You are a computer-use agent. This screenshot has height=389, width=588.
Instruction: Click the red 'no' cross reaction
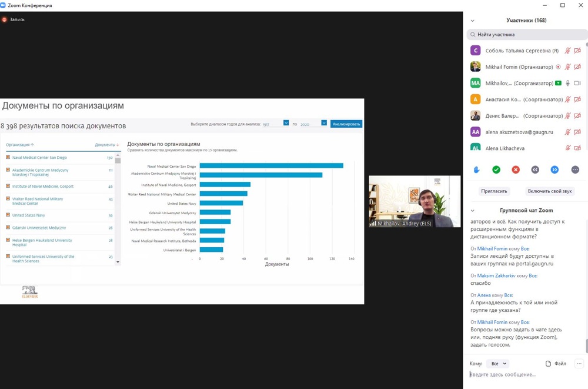click(516, 169)
